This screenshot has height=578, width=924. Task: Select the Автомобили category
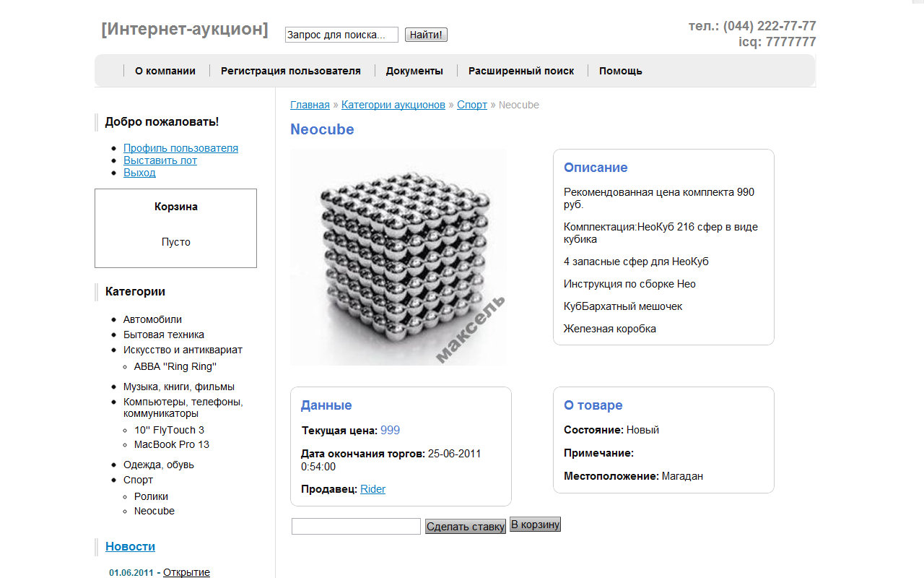coord(152,319)
